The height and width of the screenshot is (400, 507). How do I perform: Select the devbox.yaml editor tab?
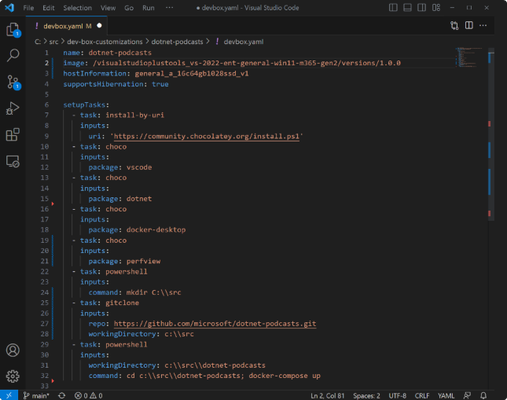tap(67, 26)
